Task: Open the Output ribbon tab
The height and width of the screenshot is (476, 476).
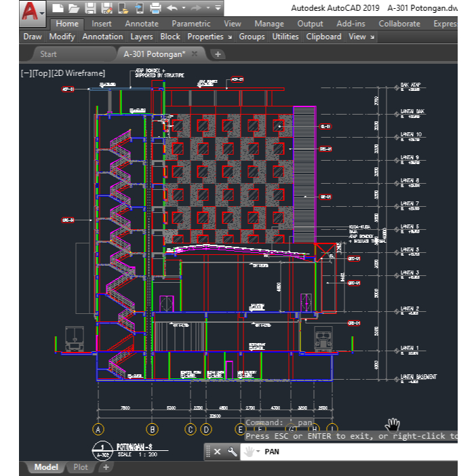Action: [311, 24]
